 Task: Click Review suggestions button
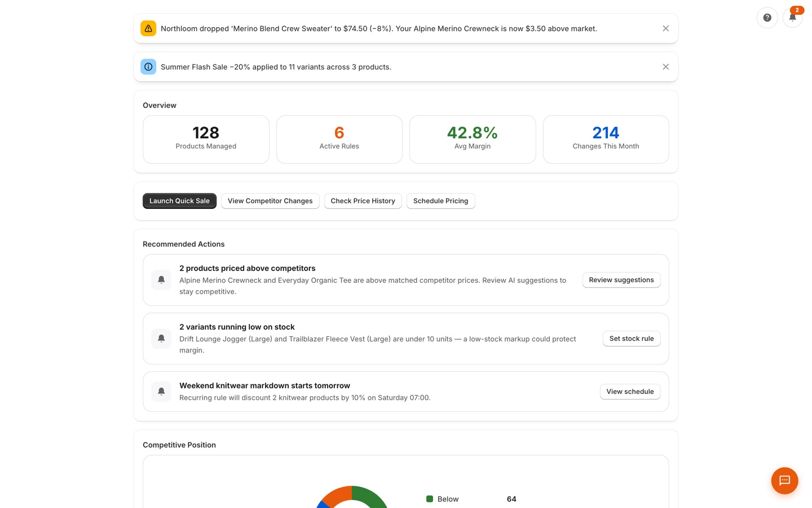pyautogui.click(x=621, y=280)
